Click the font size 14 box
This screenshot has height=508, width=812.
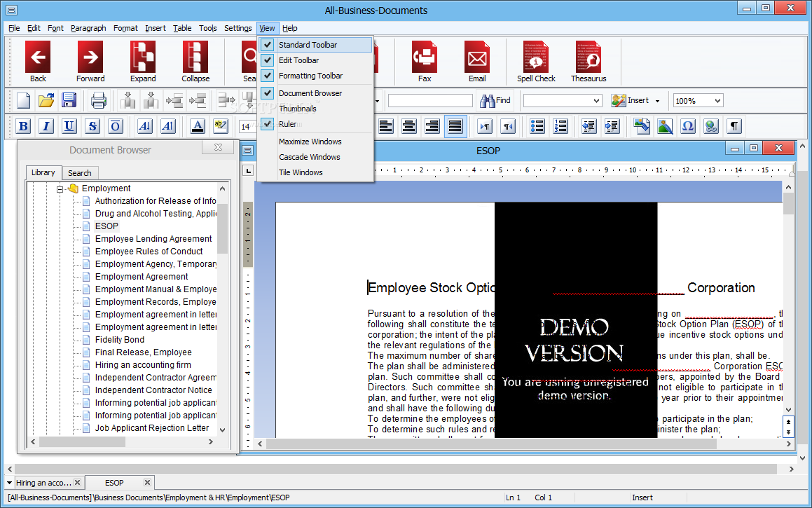click(x=247, y=126)
